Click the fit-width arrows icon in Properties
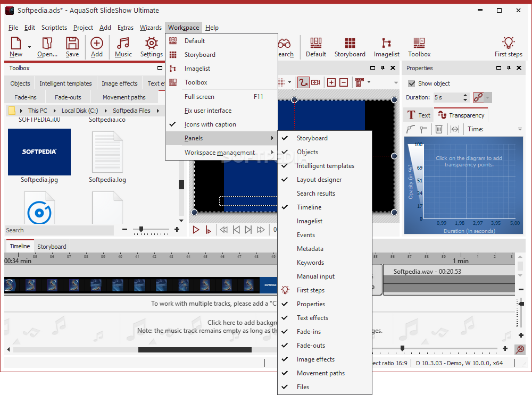Viewport: 532px width, 395px height. 455,129
